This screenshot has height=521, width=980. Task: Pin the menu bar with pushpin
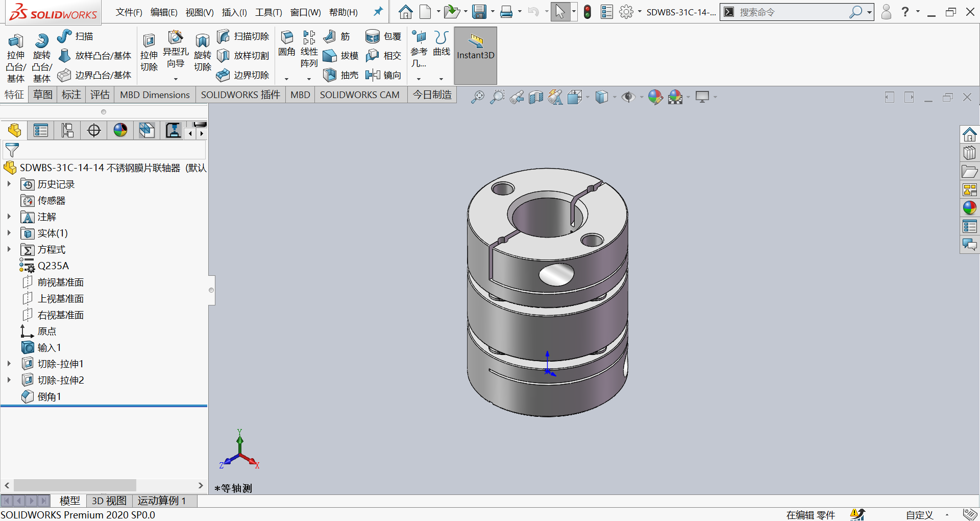(378, 12)
